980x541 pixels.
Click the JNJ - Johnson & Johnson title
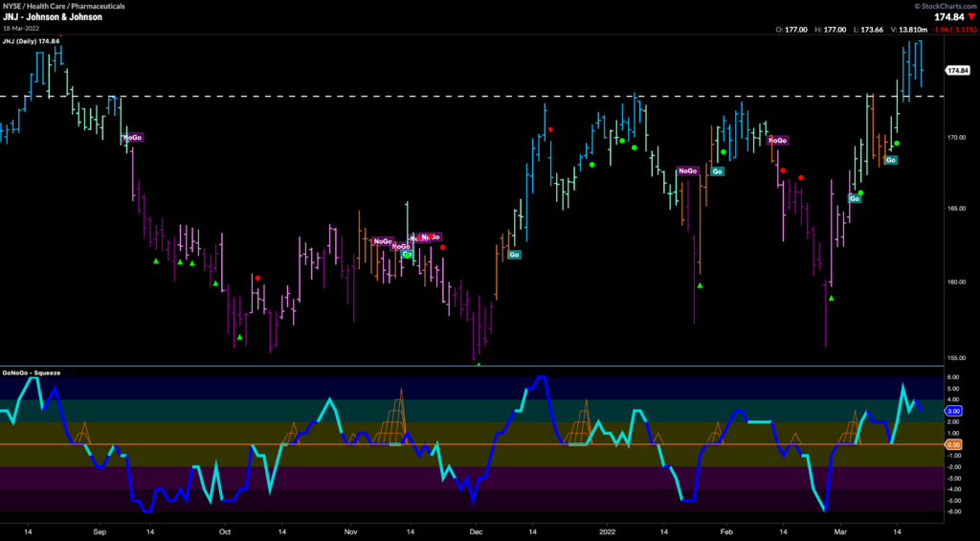click(x=52, y=17)
